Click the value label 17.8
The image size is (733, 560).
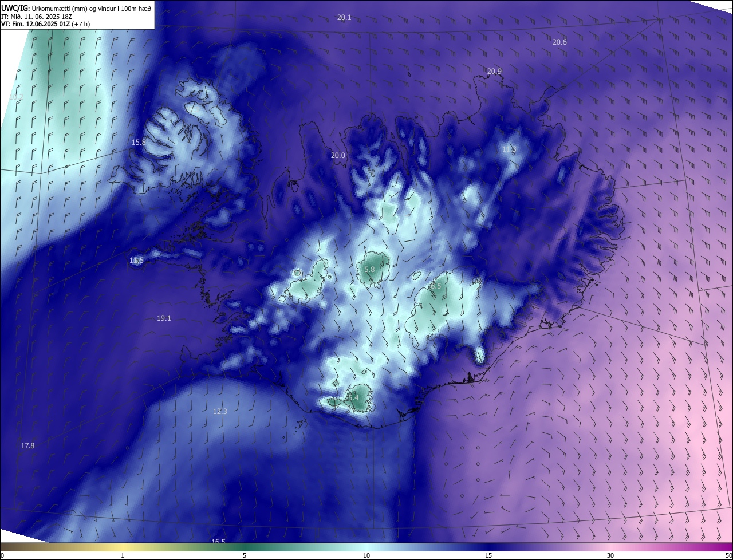[x=27, y=445]
